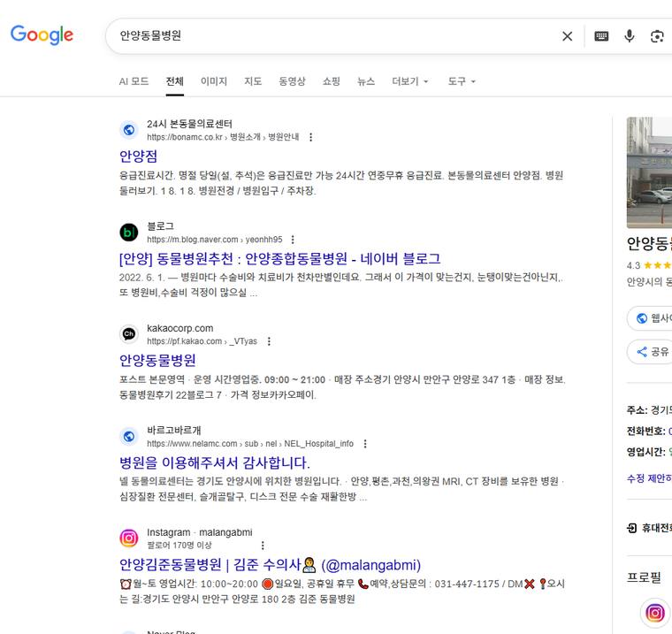Click the 팔로어 170명 이상 text
This screenshot has width=672, height=634.
(x=179, y=546)
